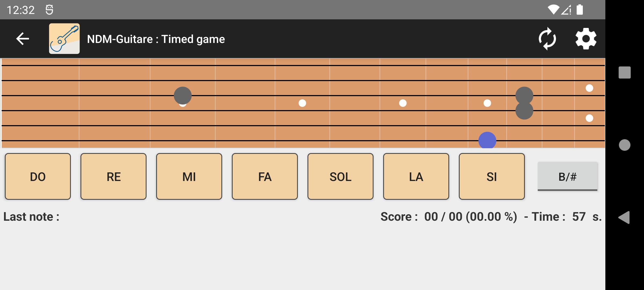The height and width of the screenshot is (290, 644).
Task: Tap the "Last note :" label
Action: pyautogui.click(x=31, y=217)
